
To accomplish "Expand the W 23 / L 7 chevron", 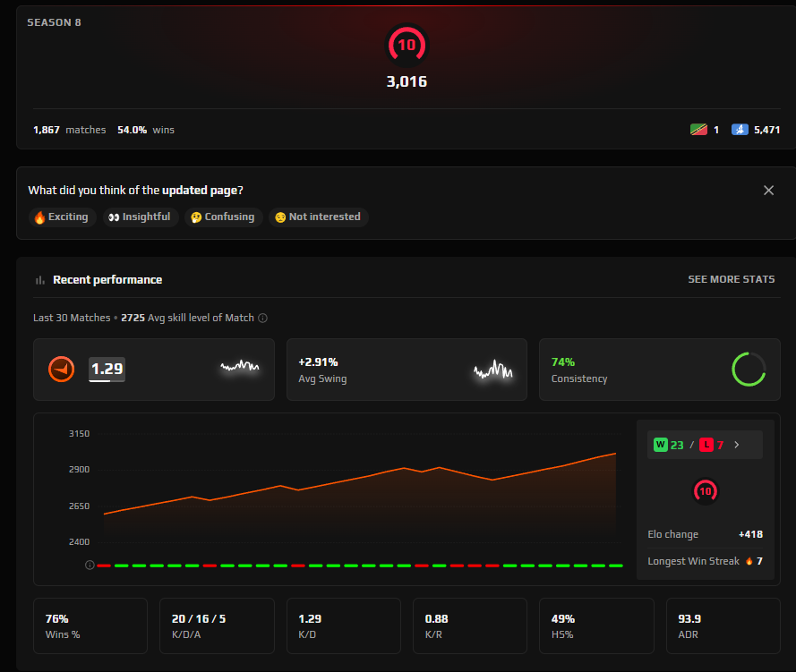I will pyautogui.click(x=737, y=445).
